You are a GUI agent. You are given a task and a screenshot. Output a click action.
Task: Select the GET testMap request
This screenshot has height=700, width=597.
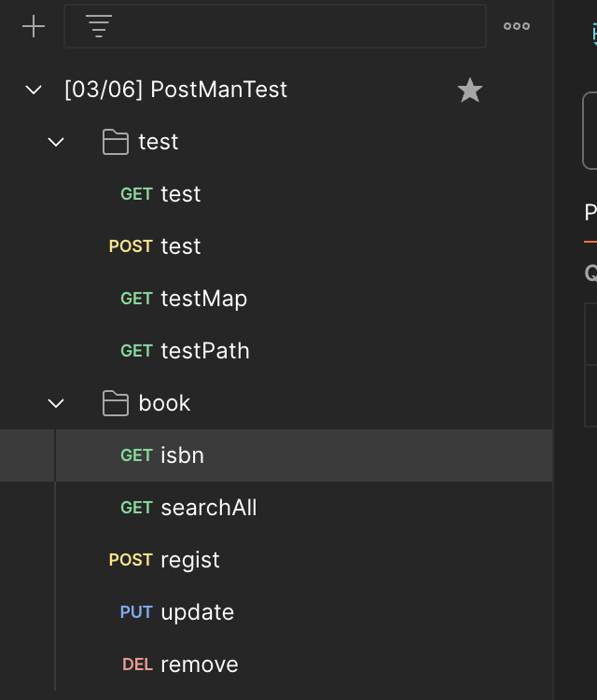pyautogui.click(x=203, y=299)
